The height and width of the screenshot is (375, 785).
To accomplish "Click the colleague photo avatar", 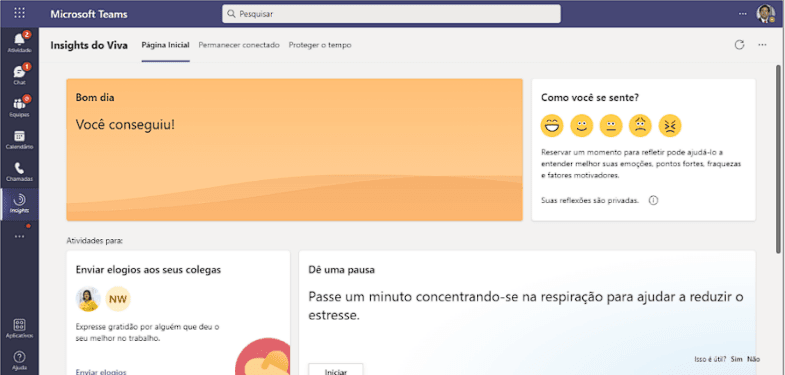I will pos(88,299).
